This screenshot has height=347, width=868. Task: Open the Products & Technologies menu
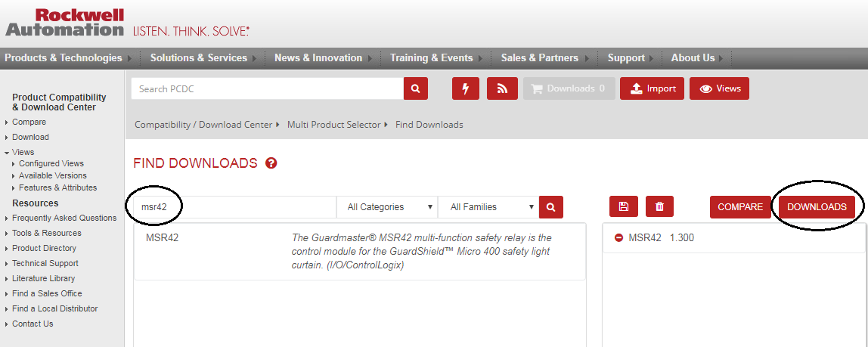[64, 58]
